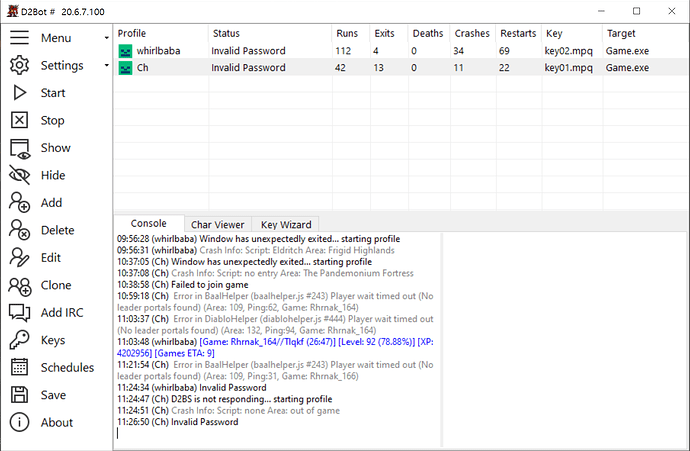Click the About label in sidebar
This screenshot has height=451, width=690.
57,422
